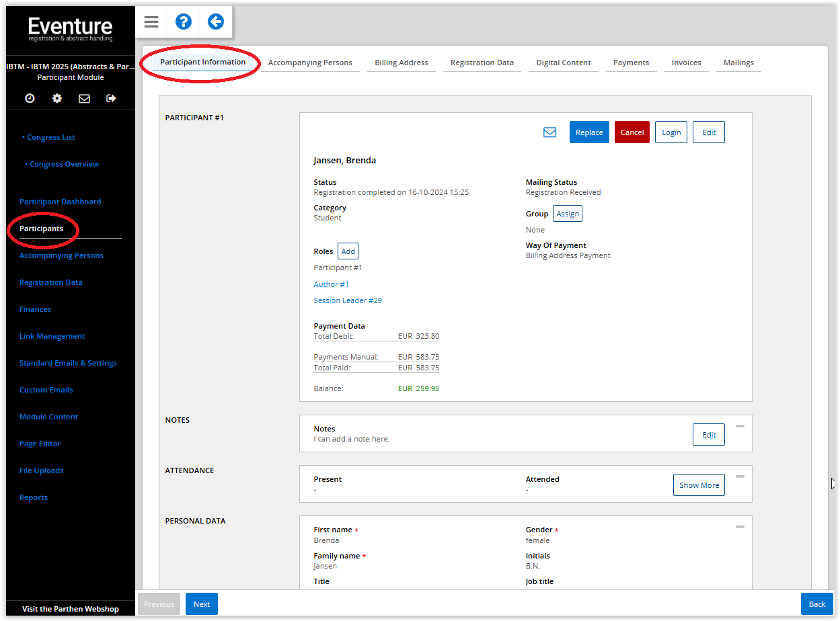Click the IBTM 2025 congress title in sidebar
This screenshot has height=621, width=840.
click(x=71, y=67)
